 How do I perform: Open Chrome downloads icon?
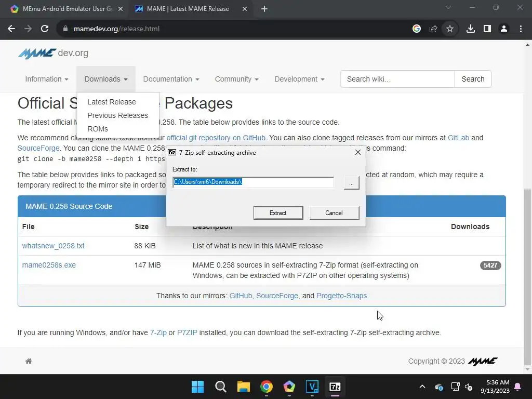tap(471, 29)
